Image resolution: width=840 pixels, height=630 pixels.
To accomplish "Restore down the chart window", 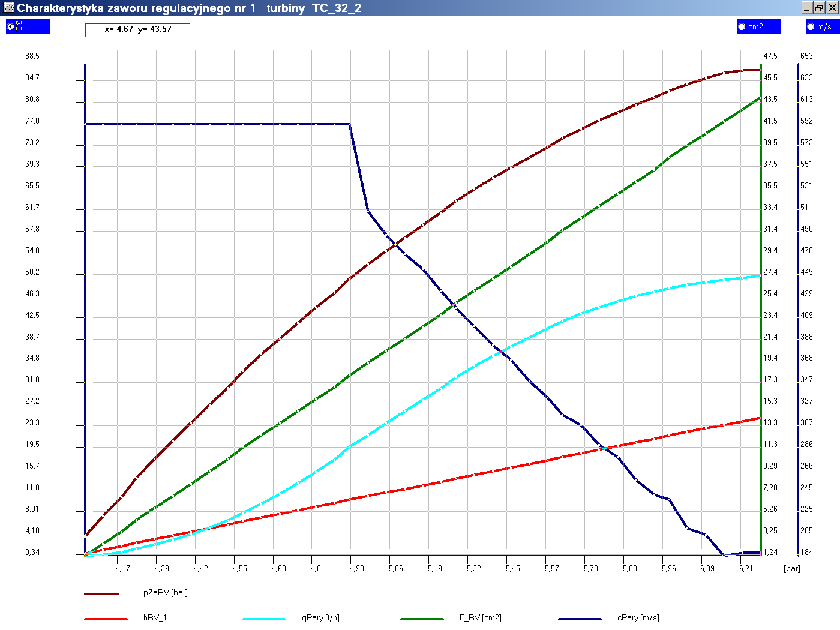I will [x=819, y=8].
